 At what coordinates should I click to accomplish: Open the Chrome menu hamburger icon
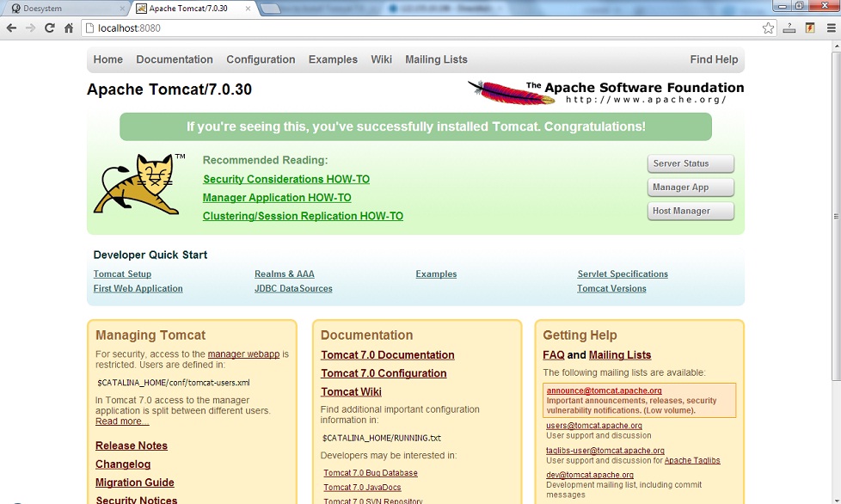pyautogui.click(x=831, y=28)
